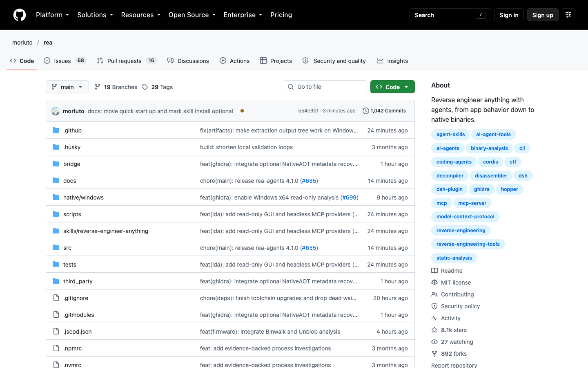This screenshot has height=368, width=588.
Task: Open the .github folder icon
Action: (56, 130)
